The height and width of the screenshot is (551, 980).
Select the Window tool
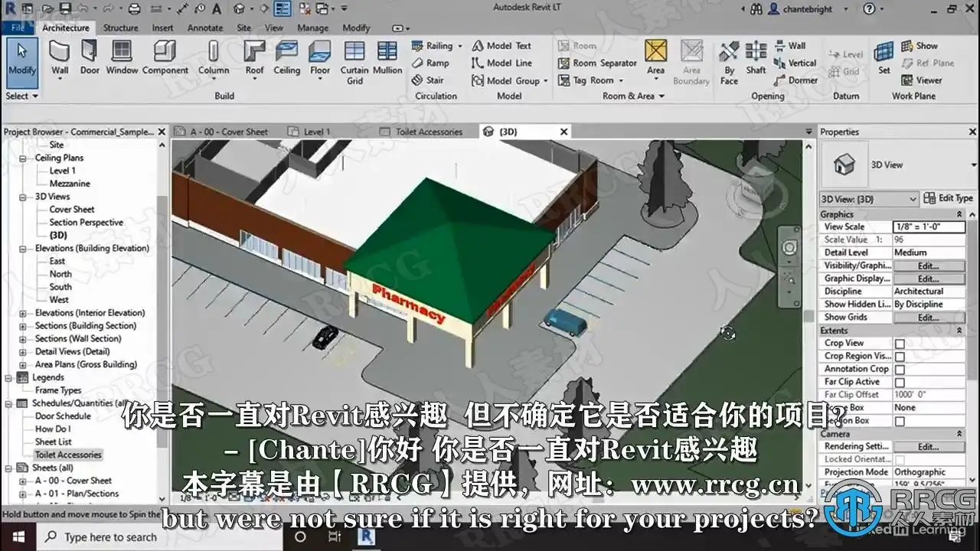click(122, 59)
